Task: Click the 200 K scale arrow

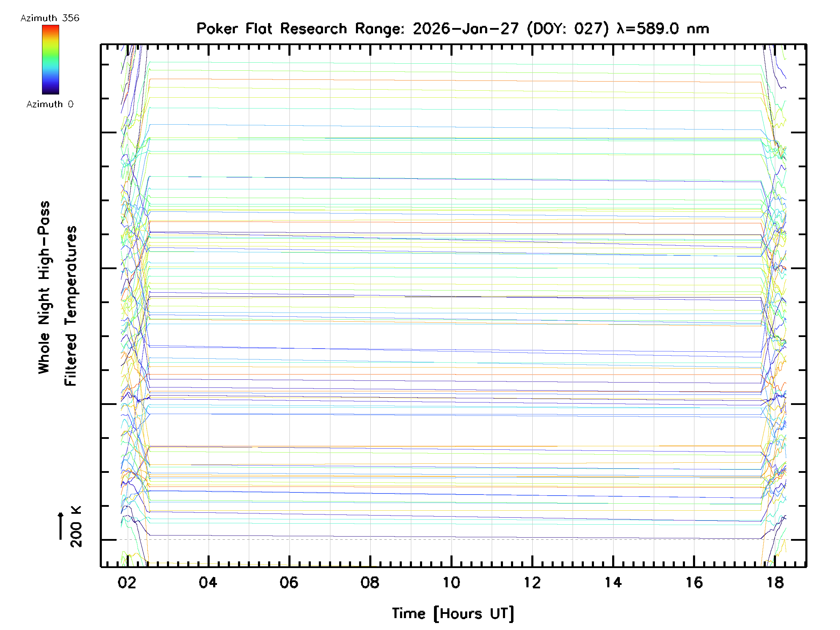Action: (61, 526)
